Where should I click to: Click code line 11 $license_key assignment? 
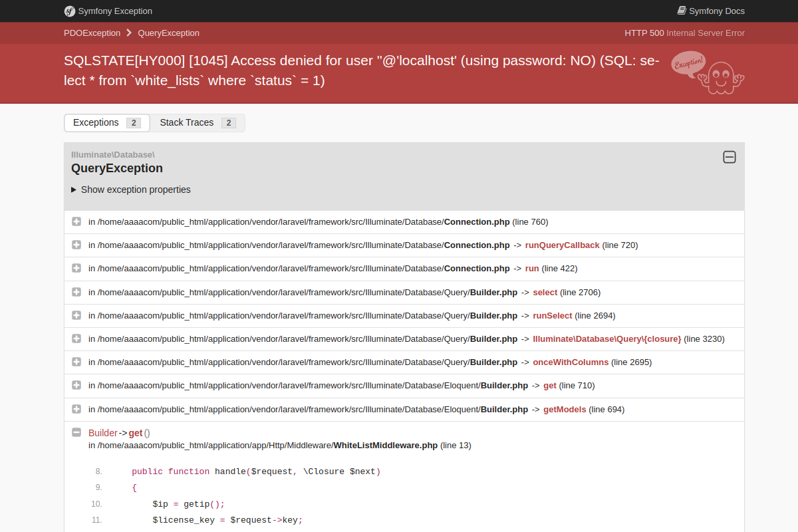[x=227, y=520]
